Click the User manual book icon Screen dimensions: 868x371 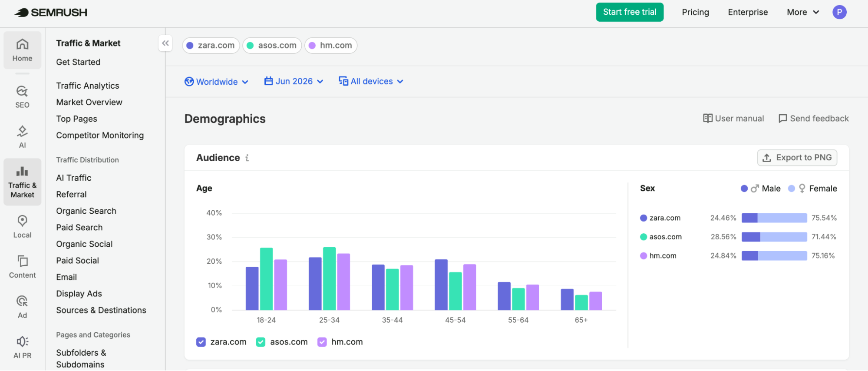(x=708, y=118)
